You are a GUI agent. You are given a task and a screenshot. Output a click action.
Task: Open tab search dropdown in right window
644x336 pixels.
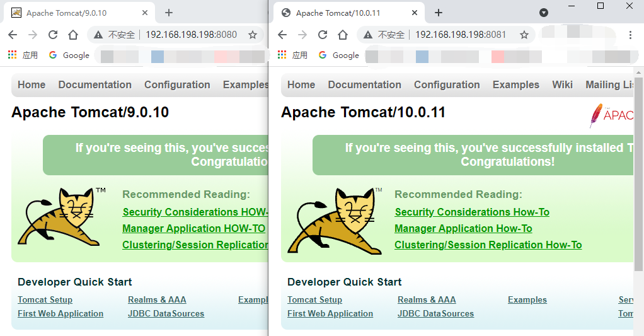(544, 13)
